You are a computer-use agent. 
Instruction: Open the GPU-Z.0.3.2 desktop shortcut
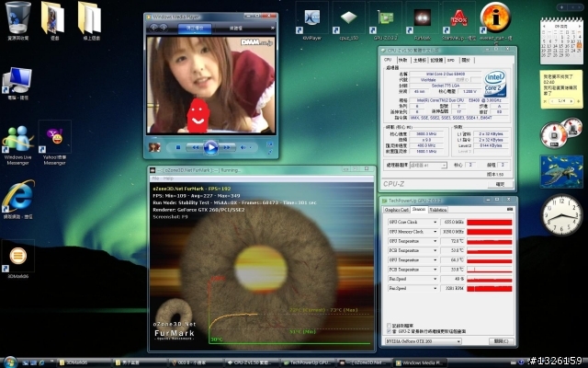[x=386, y=18]
